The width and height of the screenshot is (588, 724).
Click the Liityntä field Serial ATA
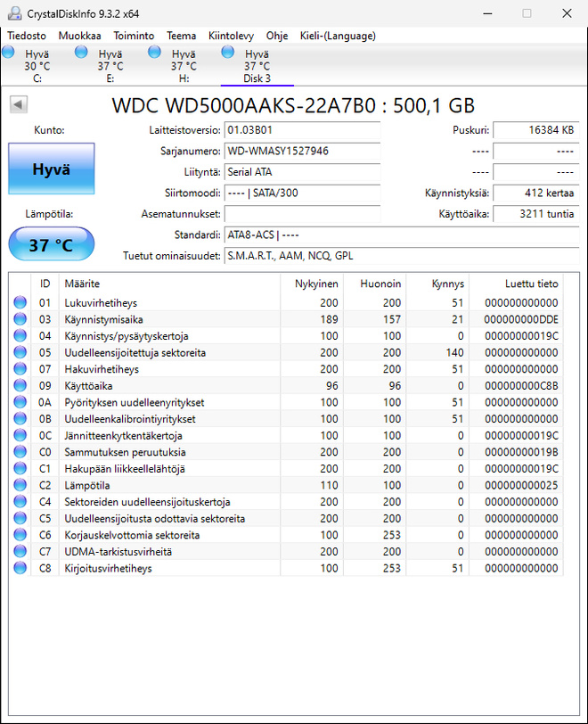click(302, 172)
